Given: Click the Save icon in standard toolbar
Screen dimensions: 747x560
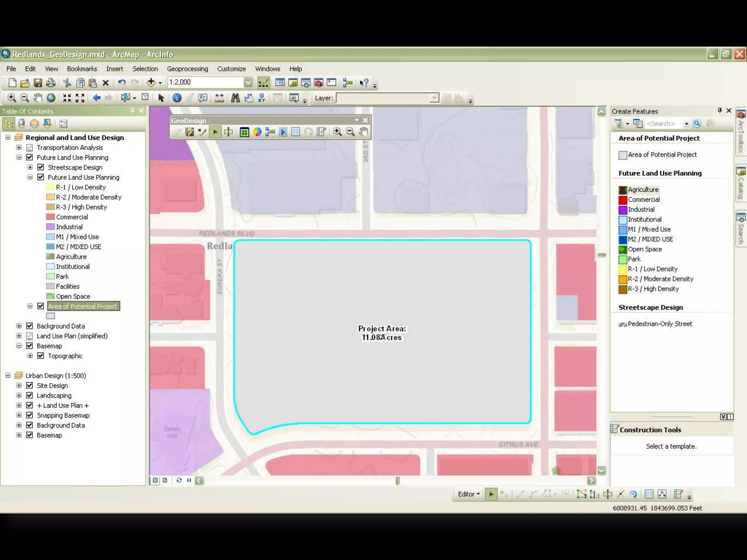Looking at the screenshot, I should (38, 83).
